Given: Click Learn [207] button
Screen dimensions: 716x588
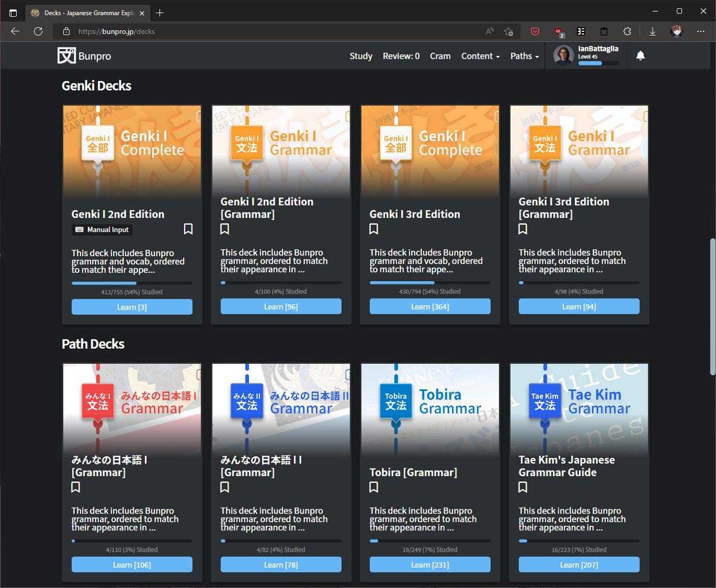Looking at the screenshot, I should [579, 565].
